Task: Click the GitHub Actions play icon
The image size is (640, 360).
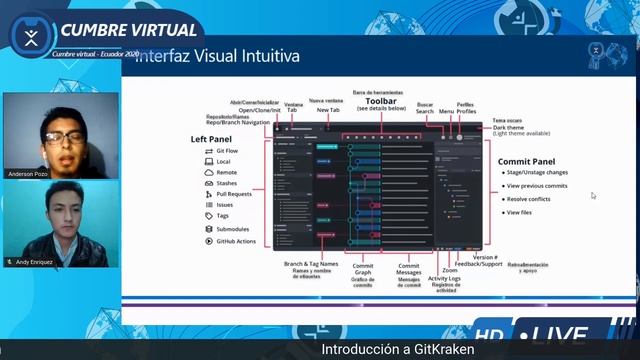Action: point(209,241)
